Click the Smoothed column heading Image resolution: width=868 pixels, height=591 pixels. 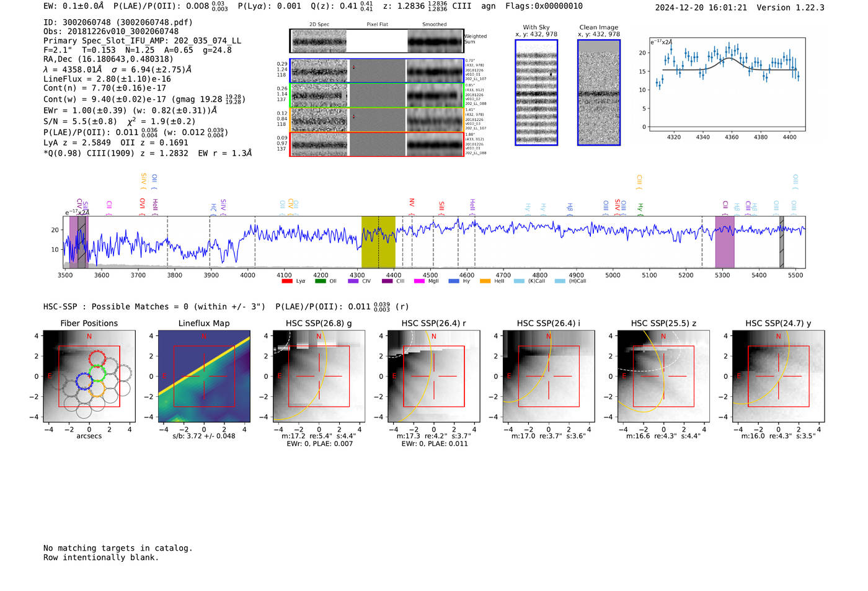pos(435,25)
